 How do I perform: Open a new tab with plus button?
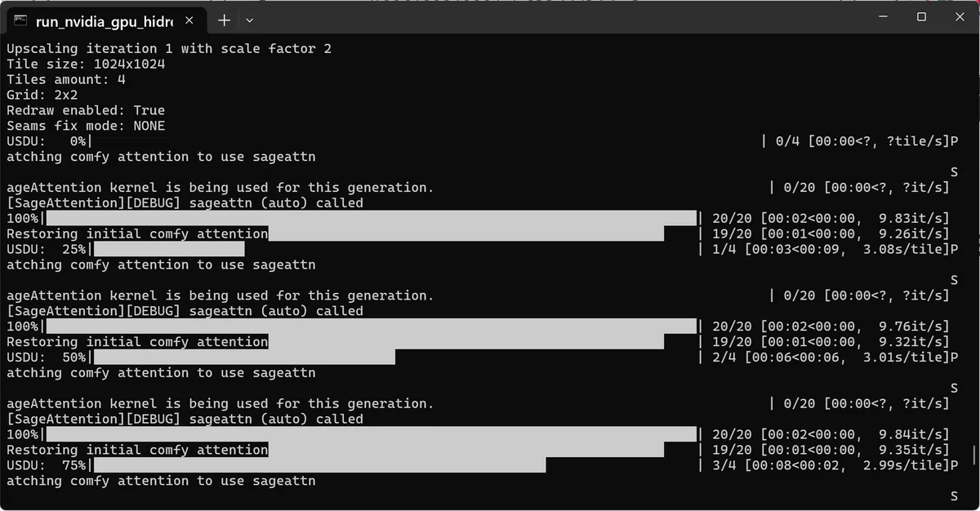pyautogui.click(x=224, y=20)
